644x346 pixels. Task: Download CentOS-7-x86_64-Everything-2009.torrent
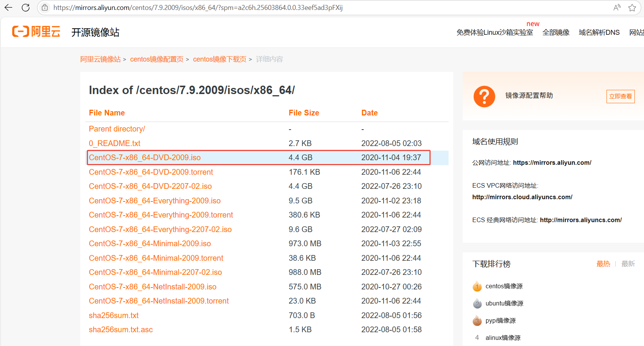pos(161,215)
